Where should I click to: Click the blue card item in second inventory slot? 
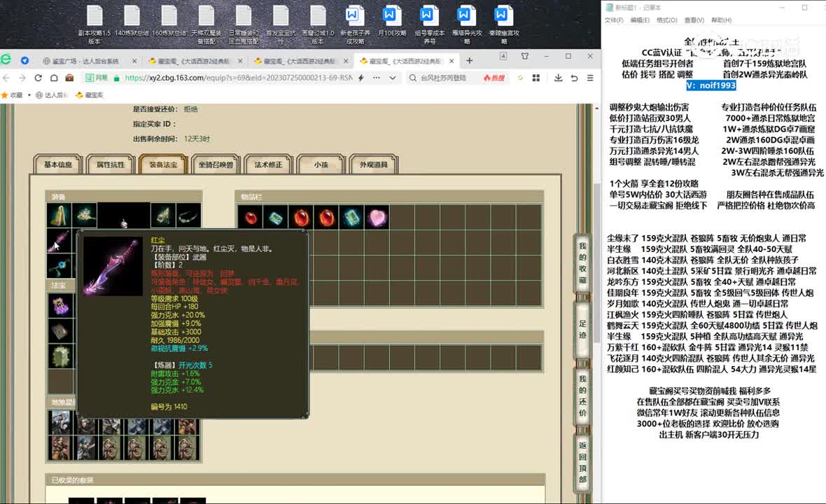tap(276, 217)
